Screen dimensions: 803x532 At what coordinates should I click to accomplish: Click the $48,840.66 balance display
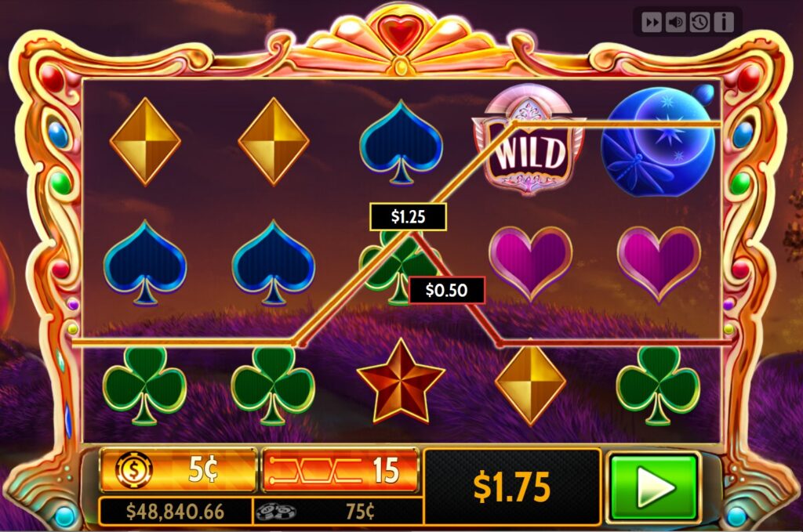click(175, 512)
